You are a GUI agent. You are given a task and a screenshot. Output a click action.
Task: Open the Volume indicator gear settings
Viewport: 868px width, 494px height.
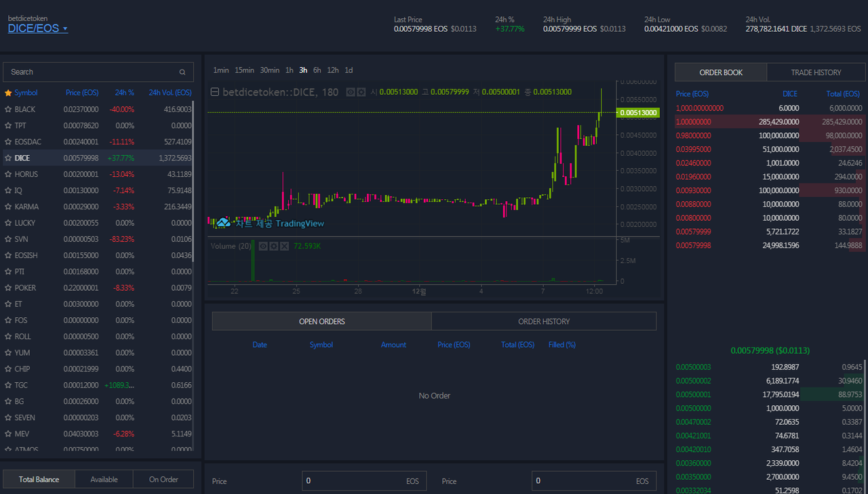(x=273, y=246)
